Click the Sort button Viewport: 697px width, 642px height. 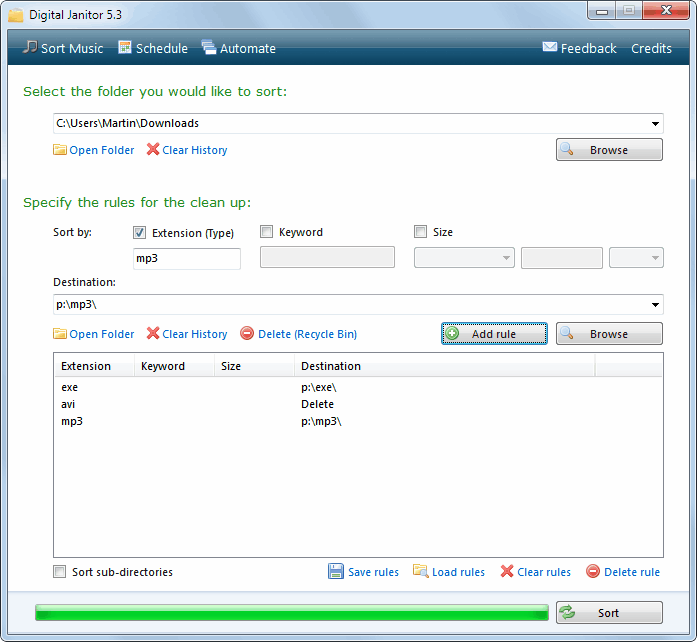click(x=609, y=613)
